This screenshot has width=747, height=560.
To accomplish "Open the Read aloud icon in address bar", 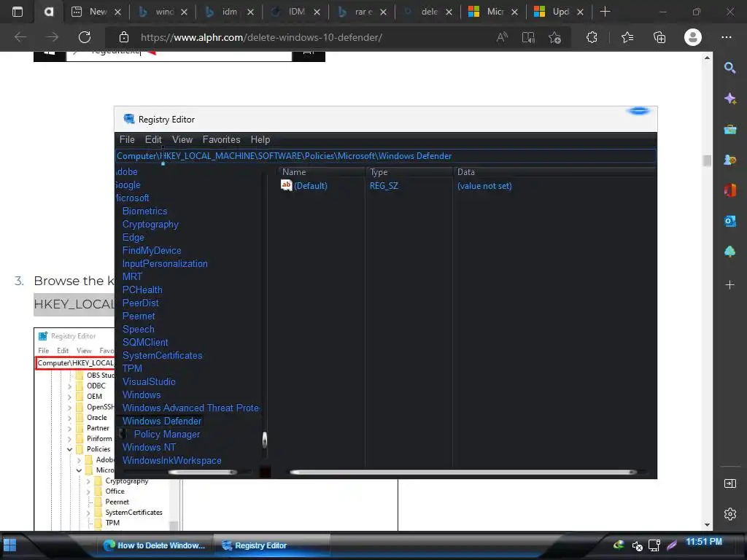I will (502, 37).
